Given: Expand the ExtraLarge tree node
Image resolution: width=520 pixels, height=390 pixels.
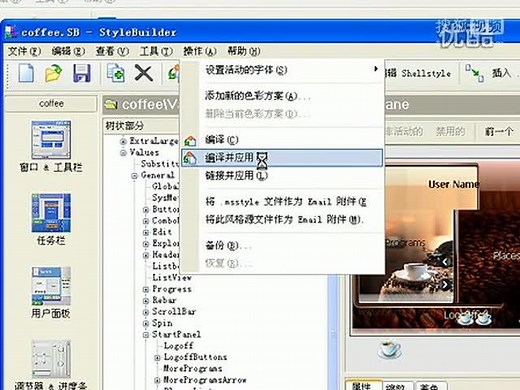Looking at the screenshot, I should (123, 141).
